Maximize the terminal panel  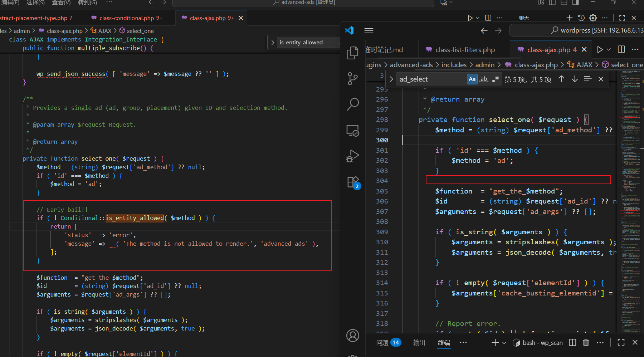click(621, 342)
